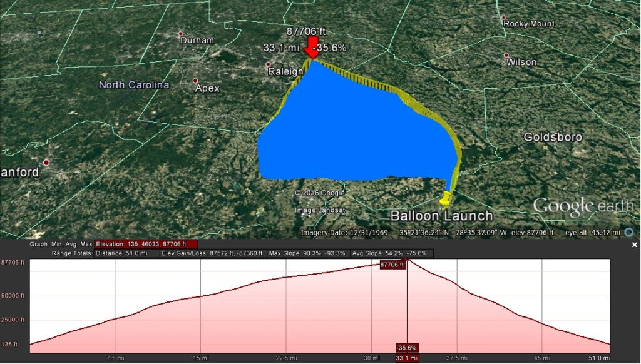Click the Distance range total field
The height and width of the screenshot is (364, 641).
(124, 253)
